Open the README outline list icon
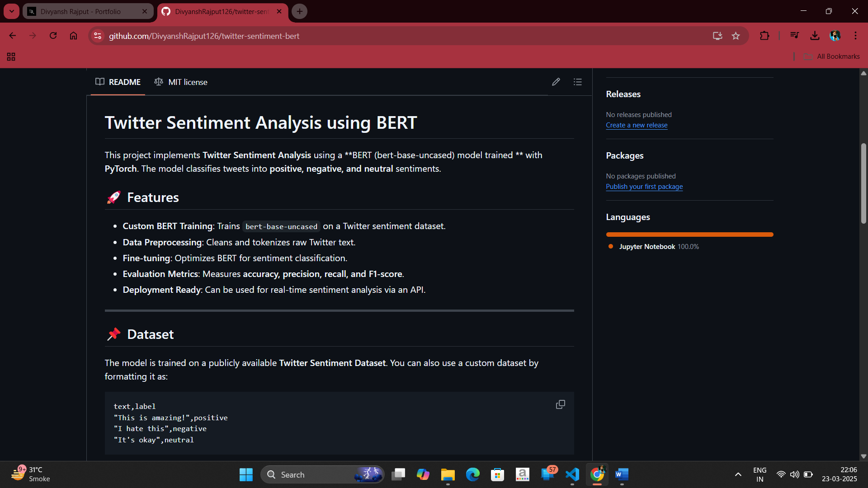 coord(578,82)
